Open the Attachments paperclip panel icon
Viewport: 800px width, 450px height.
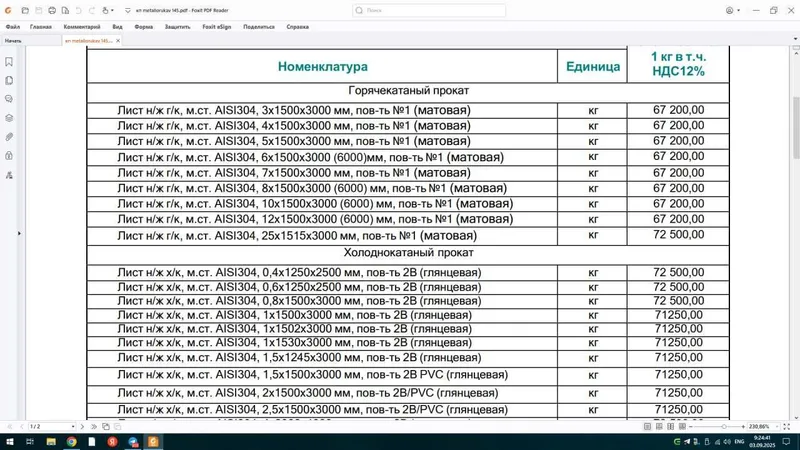click(x=9, y=137)
